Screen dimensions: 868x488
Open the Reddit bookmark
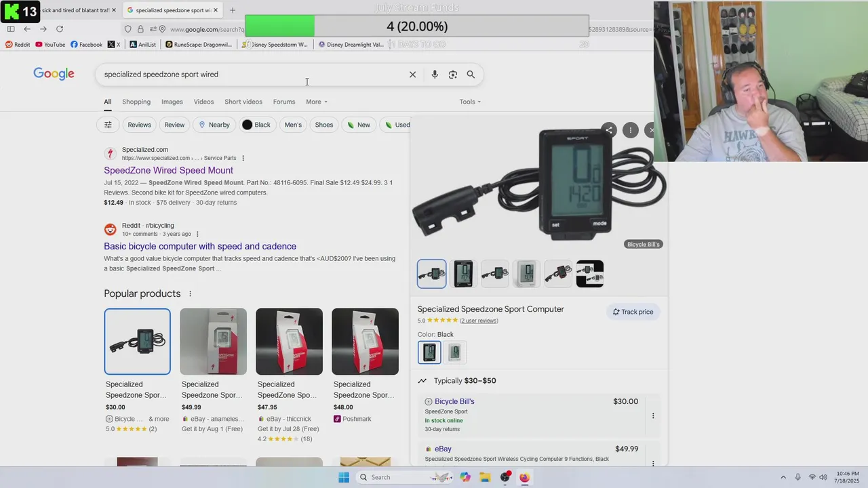point(18,45)
